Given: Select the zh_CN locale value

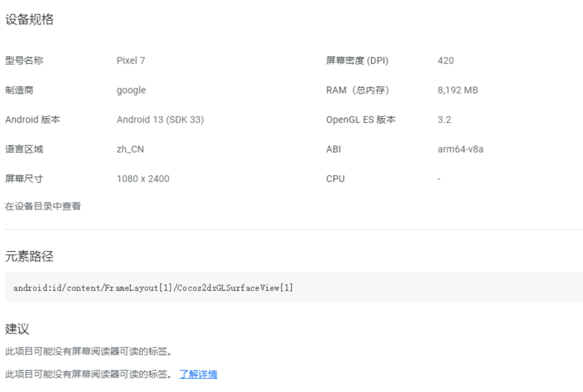Looking at the screenshot, I should 130,149.
